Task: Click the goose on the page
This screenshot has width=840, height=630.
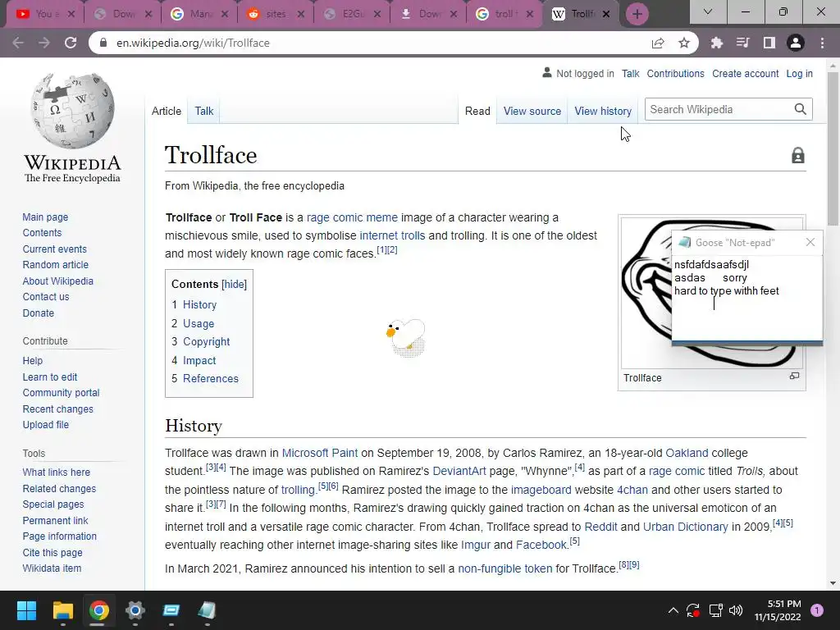Action: coord(407,336)
